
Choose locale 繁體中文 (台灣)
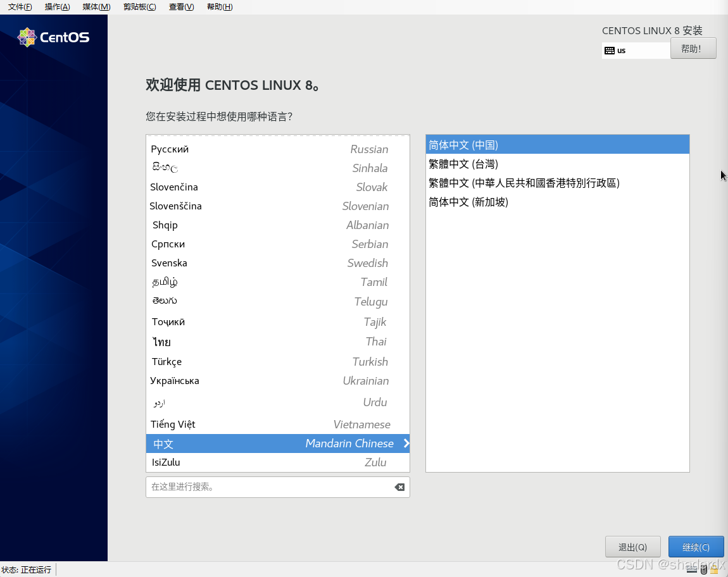pyautogui.click(x=557, y=164)
